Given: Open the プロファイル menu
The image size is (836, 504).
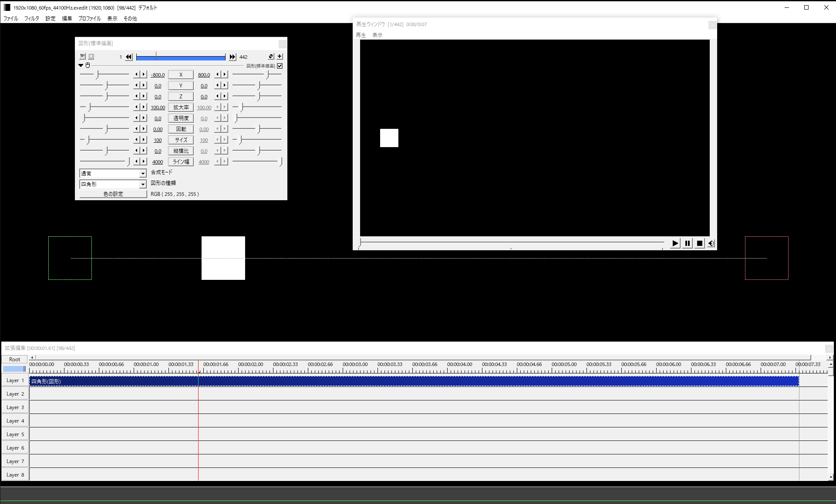Looking at the screenshot, I should [89, 19].
